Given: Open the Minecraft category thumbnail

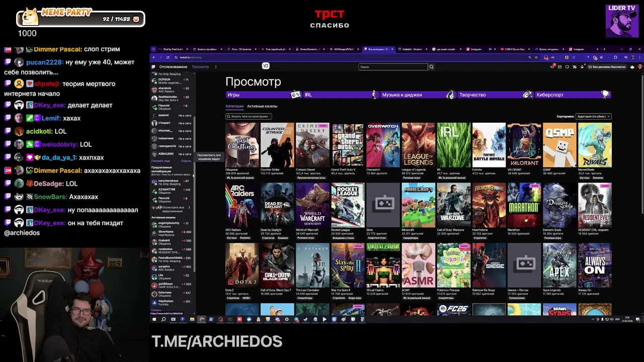Looking at the screenshot, I should point(418,205).
